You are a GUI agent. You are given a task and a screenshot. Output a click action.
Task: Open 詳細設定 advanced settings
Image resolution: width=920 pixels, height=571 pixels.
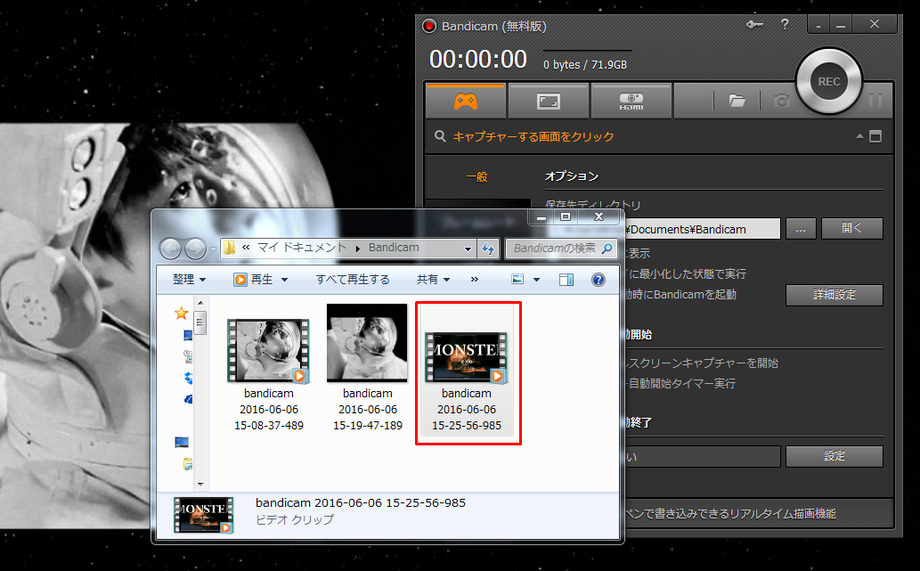point(833,295)
